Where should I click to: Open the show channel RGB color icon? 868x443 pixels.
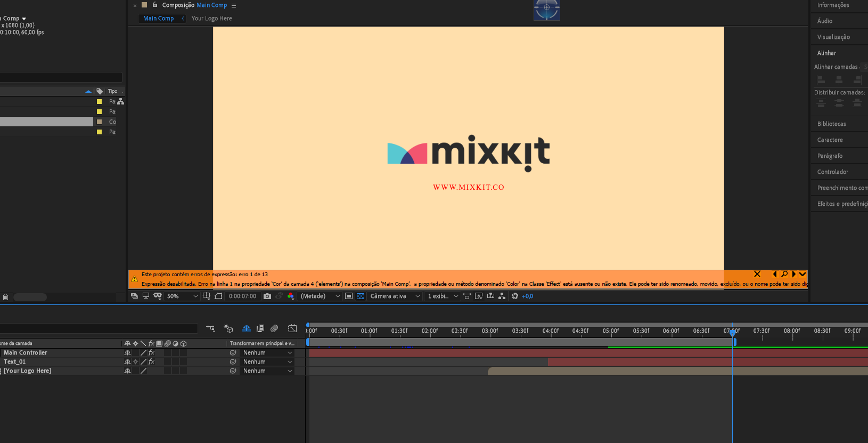pyautogui.click(x=291, y=296)
